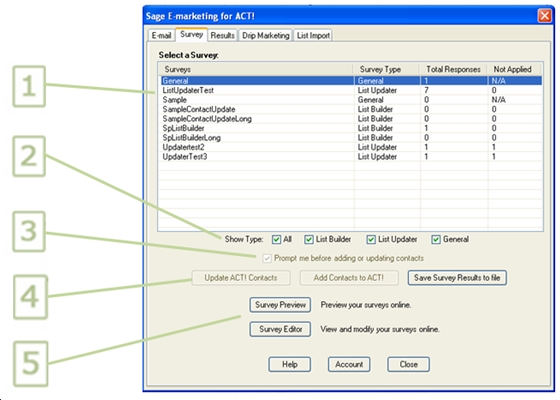560x400 pixels.
Task: Open the Account button
Action: 349,364
